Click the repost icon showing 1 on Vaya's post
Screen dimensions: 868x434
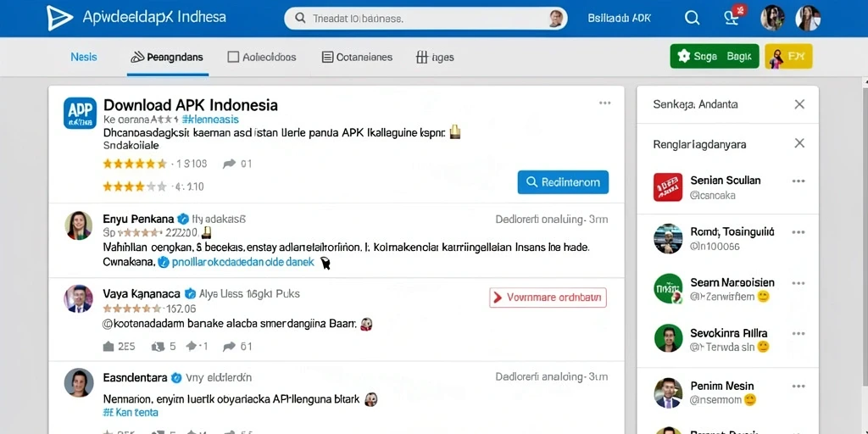point(192,347)
